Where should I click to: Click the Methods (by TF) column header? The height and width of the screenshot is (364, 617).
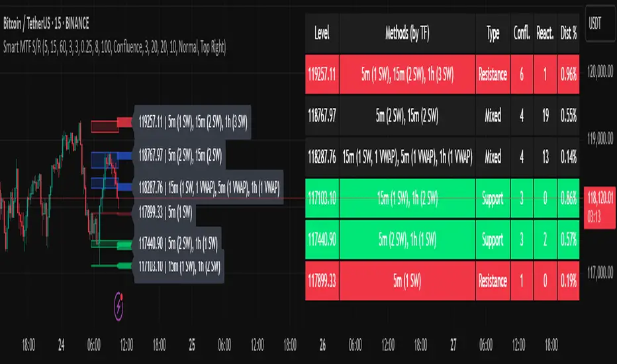408,32
